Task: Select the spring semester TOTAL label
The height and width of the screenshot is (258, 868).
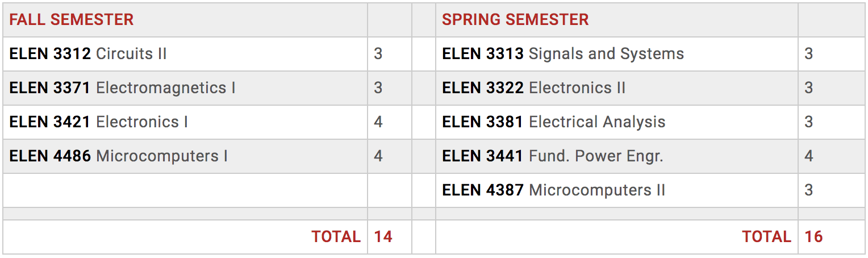Action: pyautogui.click(x=766, y=237)
